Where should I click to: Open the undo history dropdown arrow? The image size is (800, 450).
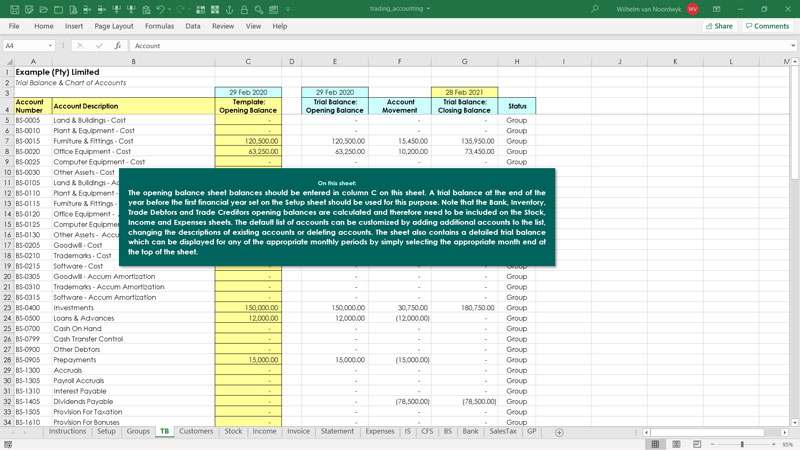click(x=169, y=9)
